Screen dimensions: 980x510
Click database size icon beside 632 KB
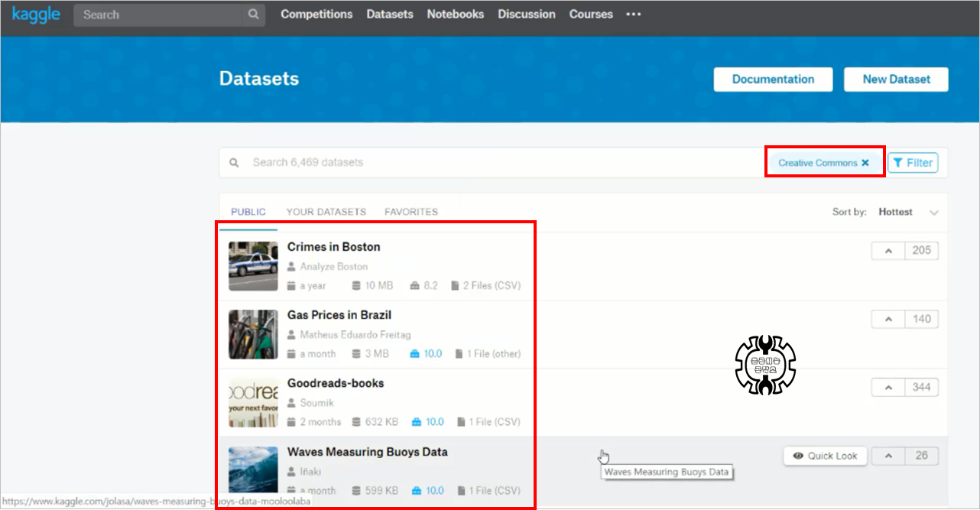(356, 422)
